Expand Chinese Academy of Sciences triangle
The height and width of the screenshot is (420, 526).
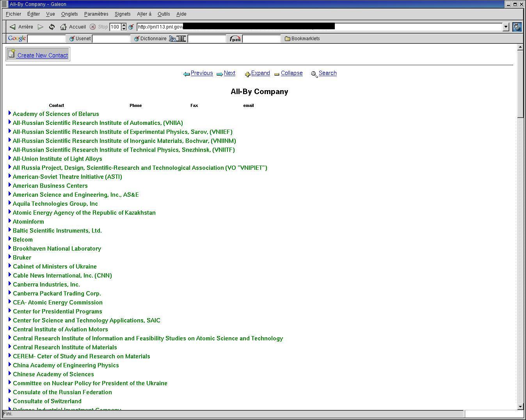(x=10, y=373)
